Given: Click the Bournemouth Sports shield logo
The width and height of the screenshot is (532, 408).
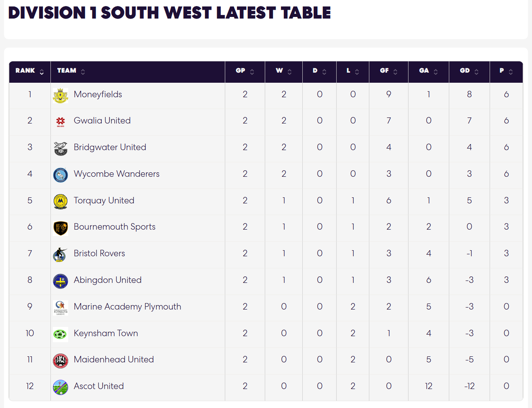Looking at the screenshot, I should (61, 228).
